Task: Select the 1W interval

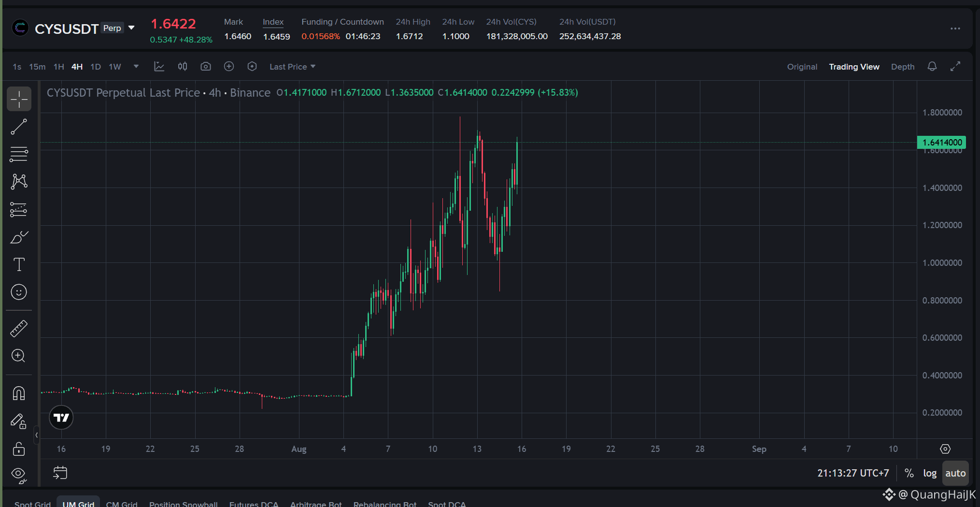Action: [115, 67]
